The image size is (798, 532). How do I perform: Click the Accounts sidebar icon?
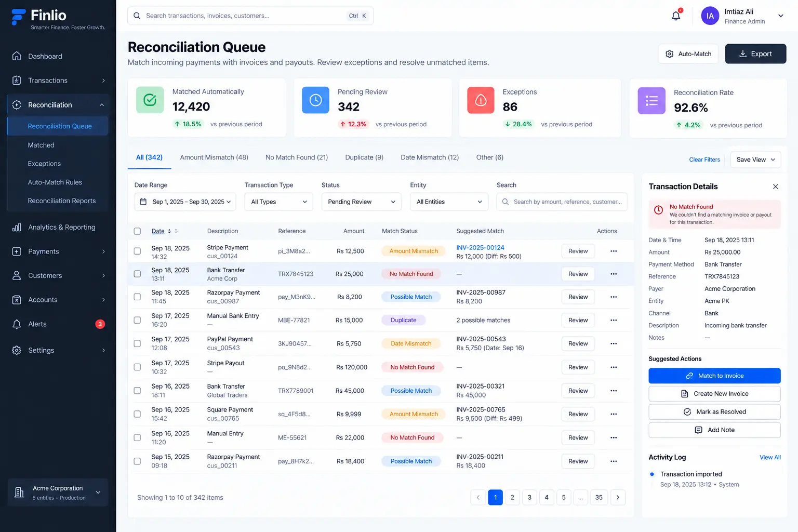[17, 300]
